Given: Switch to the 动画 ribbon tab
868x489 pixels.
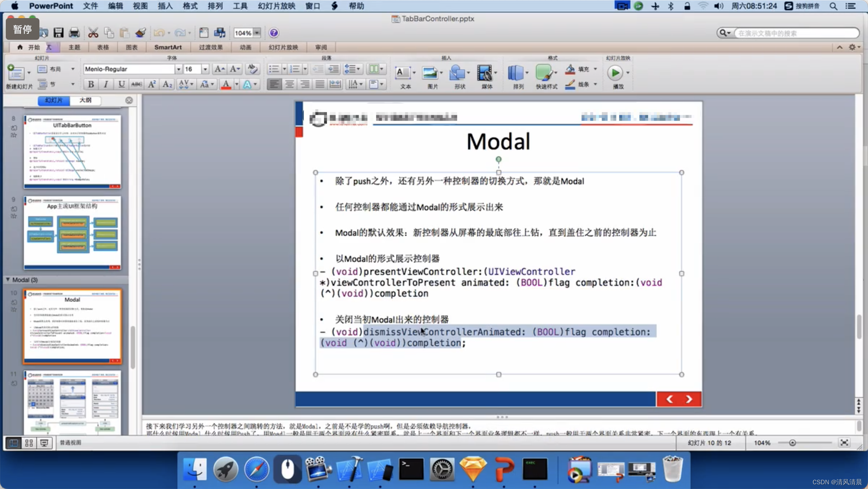Looking at the screenshot, I should tap(246, 47).
